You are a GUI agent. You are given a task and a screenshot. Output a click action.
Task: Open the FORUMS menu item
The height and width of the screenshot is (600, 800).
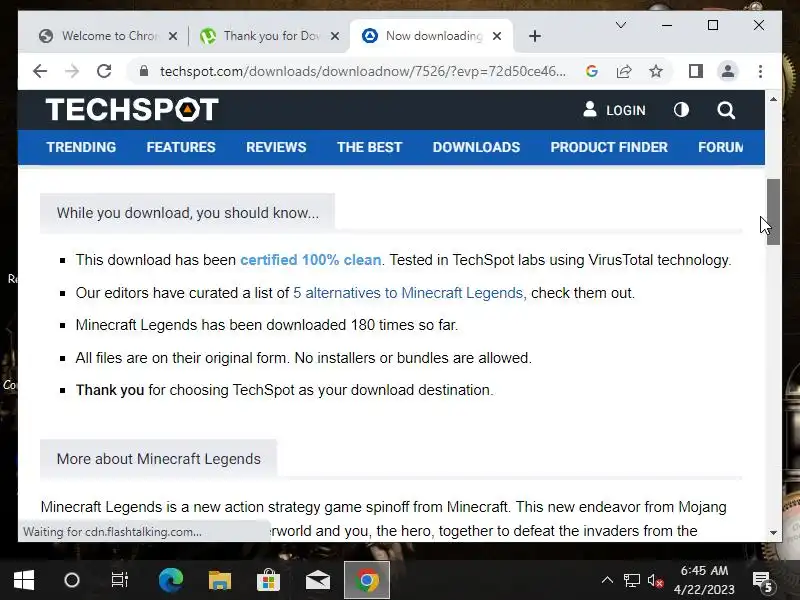click(x=721, y=147)
